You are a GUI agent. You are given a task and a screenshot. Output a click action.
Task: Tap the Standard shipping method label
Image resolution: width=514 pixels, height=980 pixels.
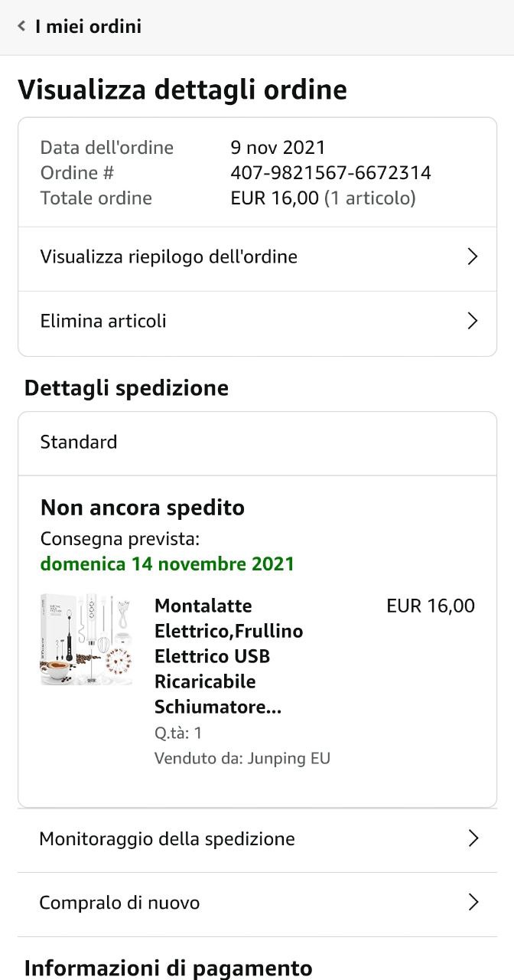(x=79, y=442)
